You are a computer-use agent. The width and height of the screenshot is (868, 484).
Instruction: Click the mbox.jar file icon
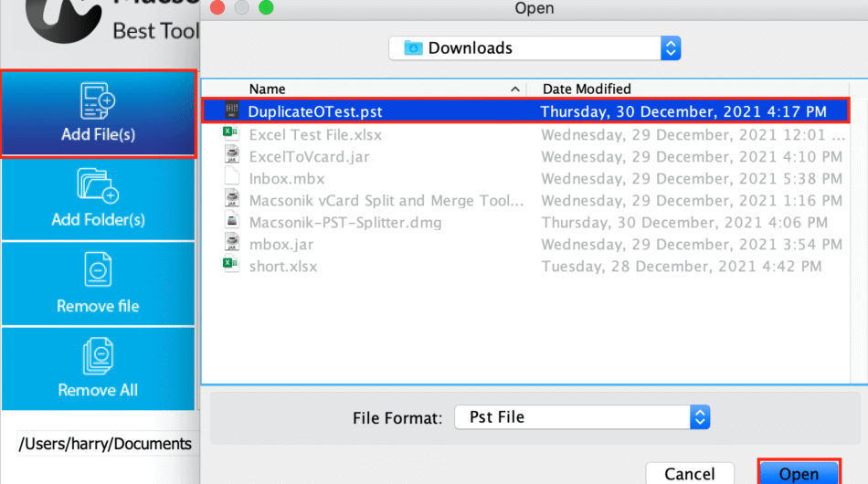pyautogui.click(x=232, y=242)
